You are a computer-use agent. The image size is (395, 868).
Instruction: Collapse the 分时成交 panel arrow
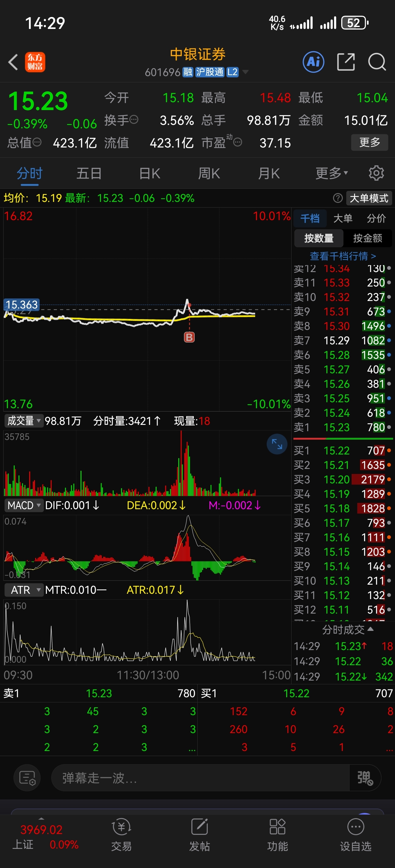coord(370,629)
